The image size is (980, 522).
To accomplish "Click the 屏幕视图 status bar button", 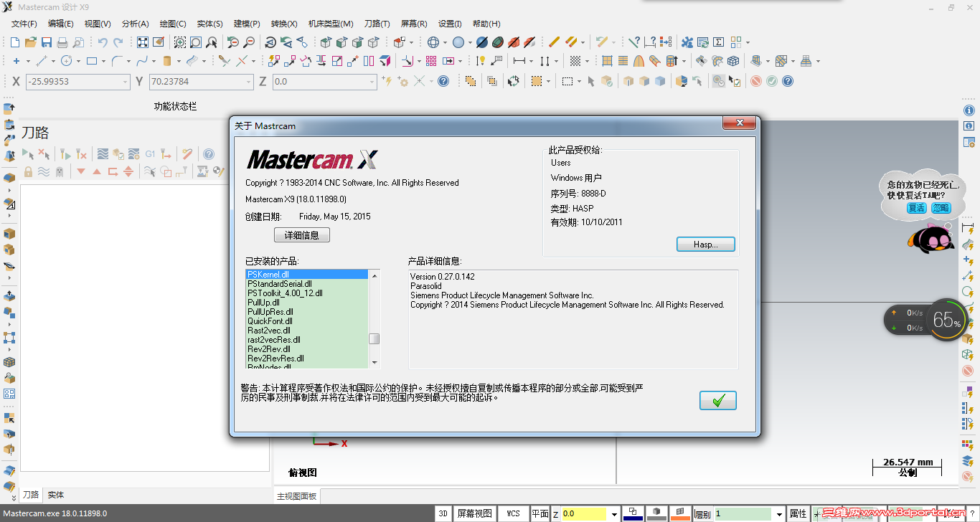I will click(x=475, y=513).
